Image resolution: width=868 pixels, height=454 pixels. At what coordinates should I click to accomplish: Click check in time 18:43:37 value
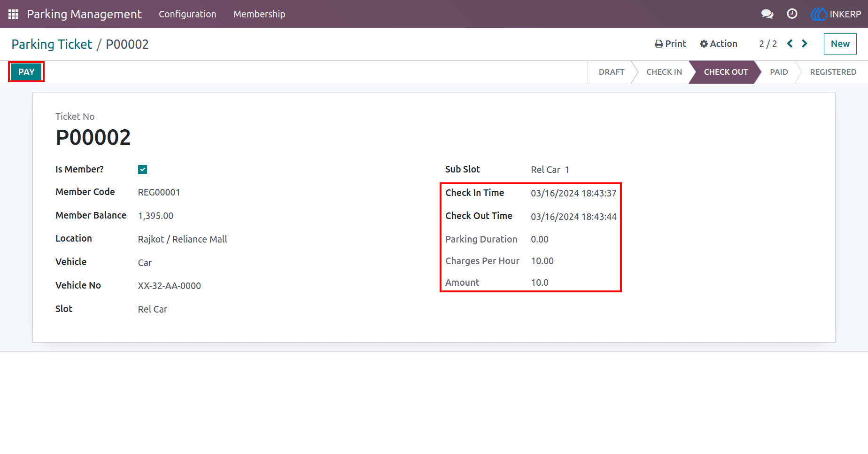pyautogui.click(x=573, y=193)
